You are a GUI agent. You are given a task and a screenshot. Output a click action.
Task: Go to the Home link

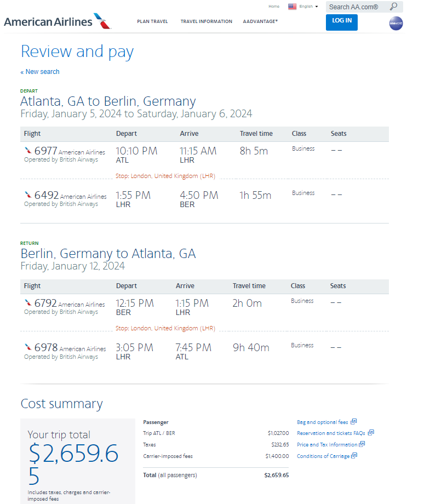pyautogui.click(x=274, y=7)
